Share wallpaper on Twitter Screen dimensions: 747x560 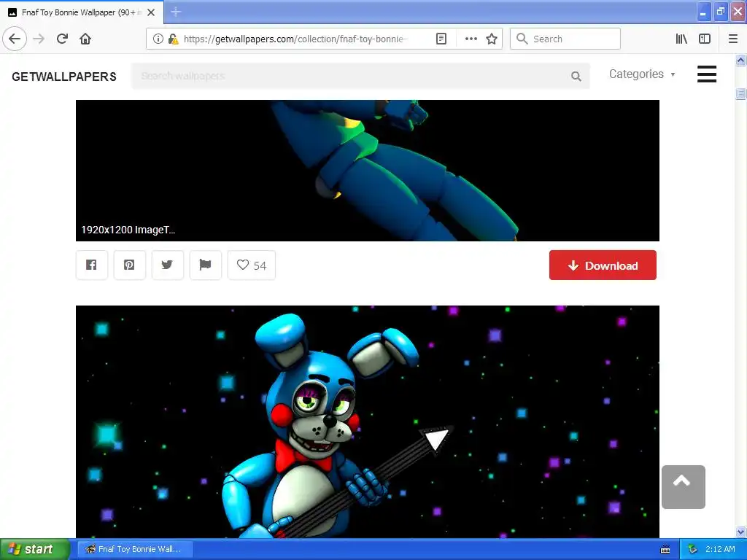click(167, 265)
